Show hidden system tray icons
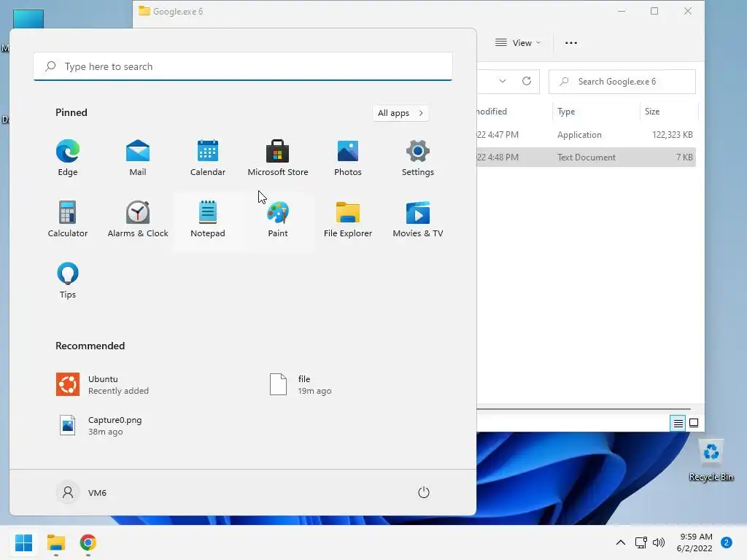 620,542
